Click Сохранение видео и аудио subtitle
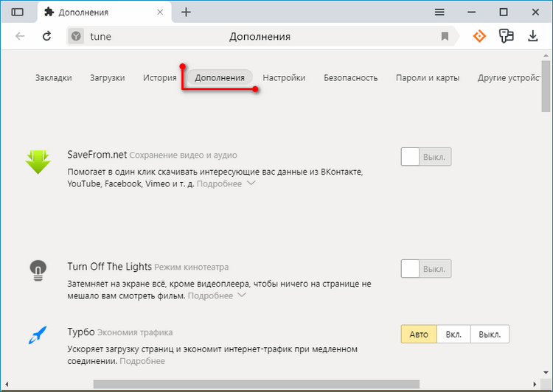This screenshot has height=392, width=553. (x=183, y=155)
